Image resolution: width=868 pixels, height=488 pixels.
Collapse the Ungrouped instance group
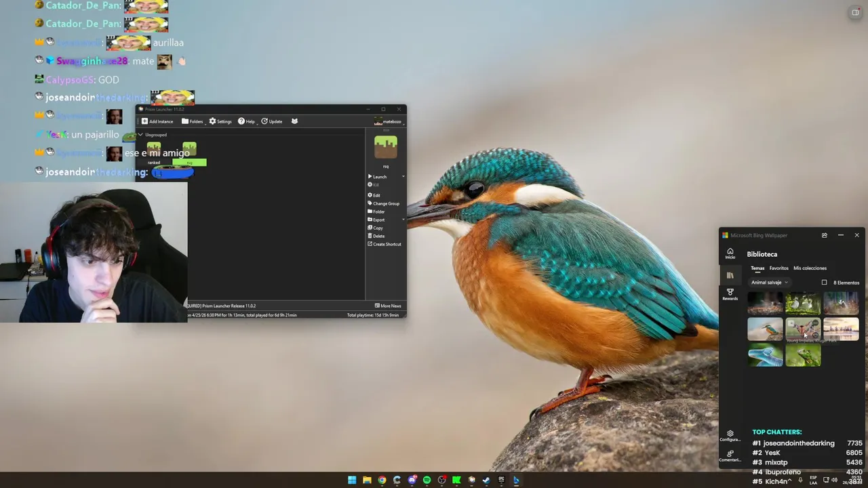pyautogui.click(x=140, y=135)
